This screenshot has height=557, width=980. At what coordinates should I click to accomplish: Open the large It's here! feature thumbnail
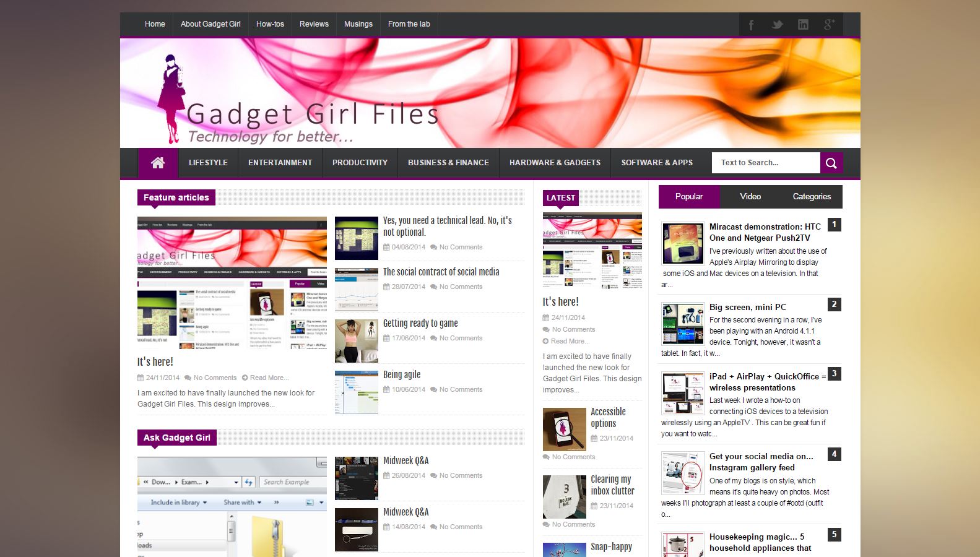pyautogui.click(x=232, y=283)
